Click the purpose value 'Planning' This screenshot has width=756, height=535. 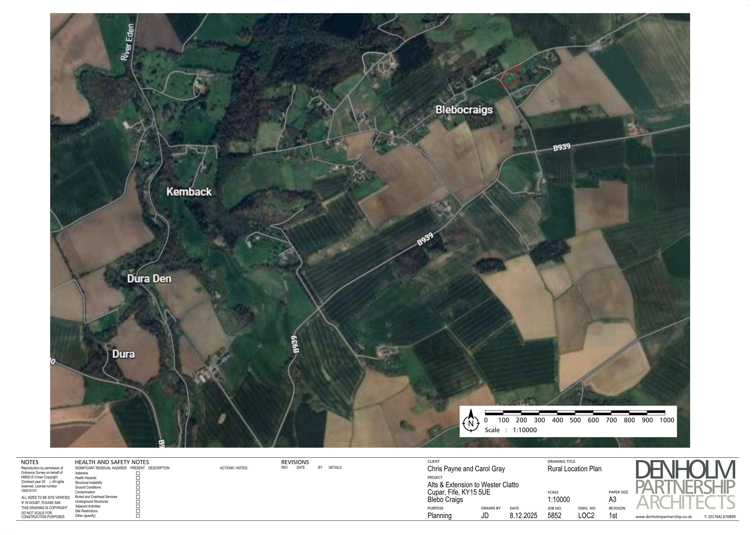[440, 516]
